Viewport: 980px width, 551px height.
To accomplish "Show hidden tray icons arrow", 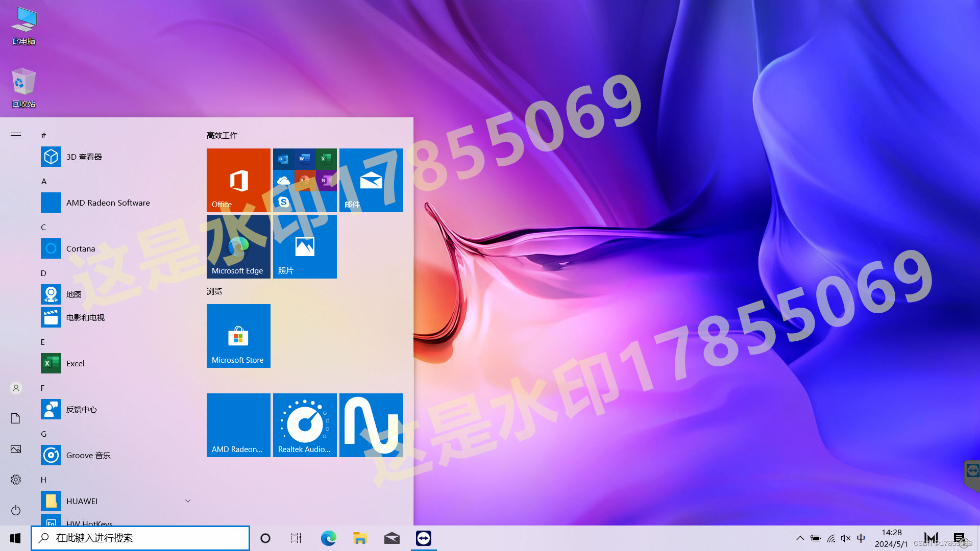I will [x=800, y=538].
